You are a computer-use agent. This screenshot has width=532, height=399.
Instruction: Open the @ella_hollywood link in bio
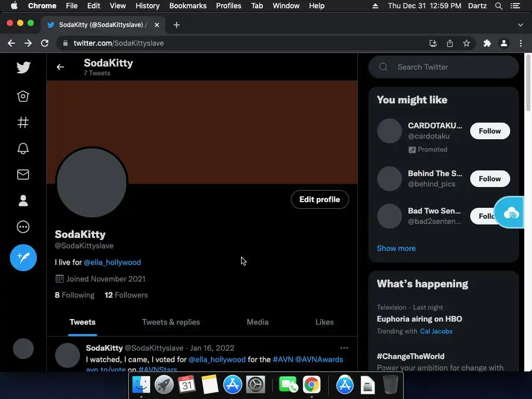click(112, 262)
